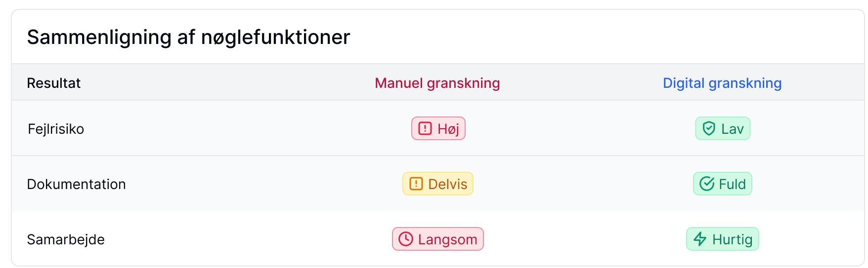The image size is (868, 268).
Task: Click the lightning bolt icon beside Hurtig
Action: 700,239
